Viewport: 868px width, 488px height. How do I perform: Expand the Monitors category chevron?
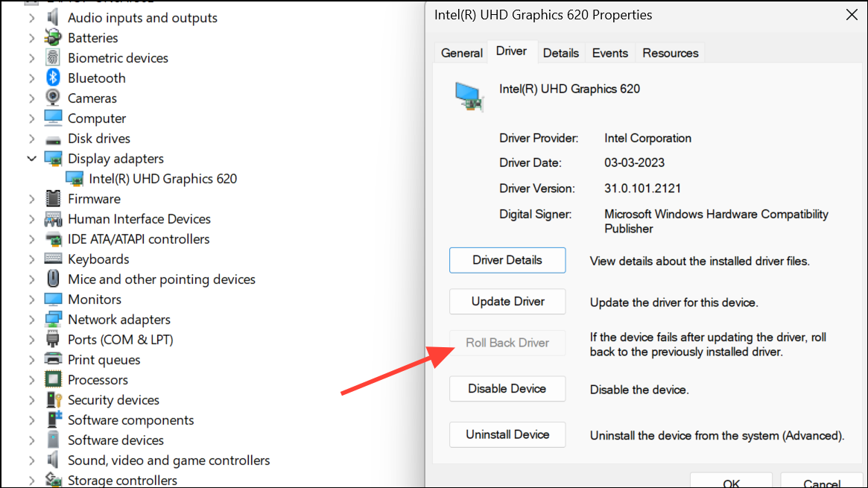pyautogui.click(x=31, y=300)
